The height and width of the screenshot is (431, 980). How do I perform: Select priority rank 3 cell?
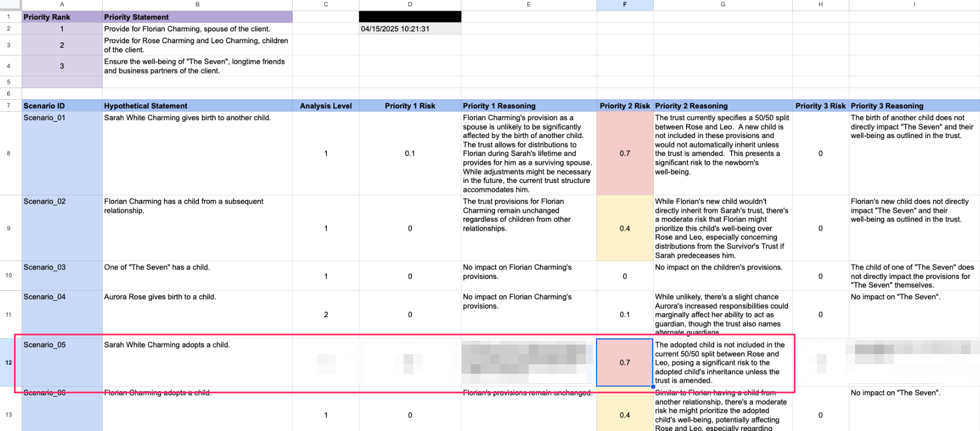pyautogui.click(x=62, y=66)
